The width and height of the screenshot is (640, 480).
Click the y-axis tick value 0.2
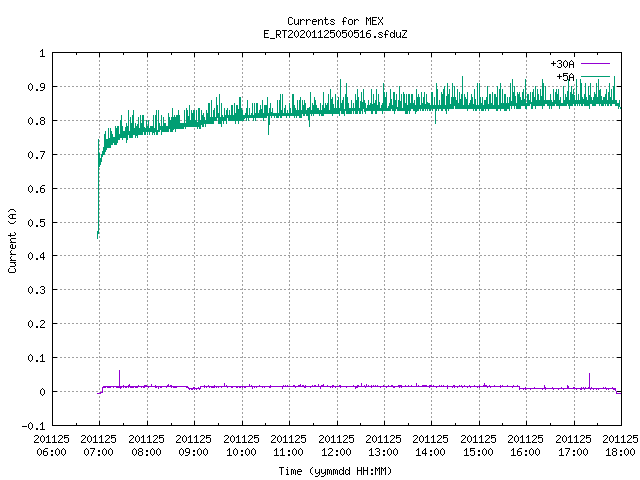(36, 324)
